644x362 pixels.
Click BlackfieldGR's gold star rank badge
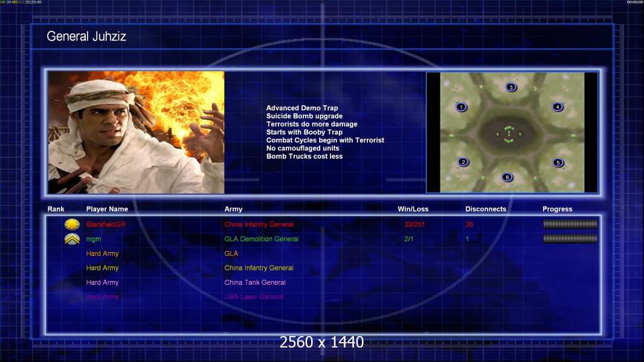(x=72, y=224)
